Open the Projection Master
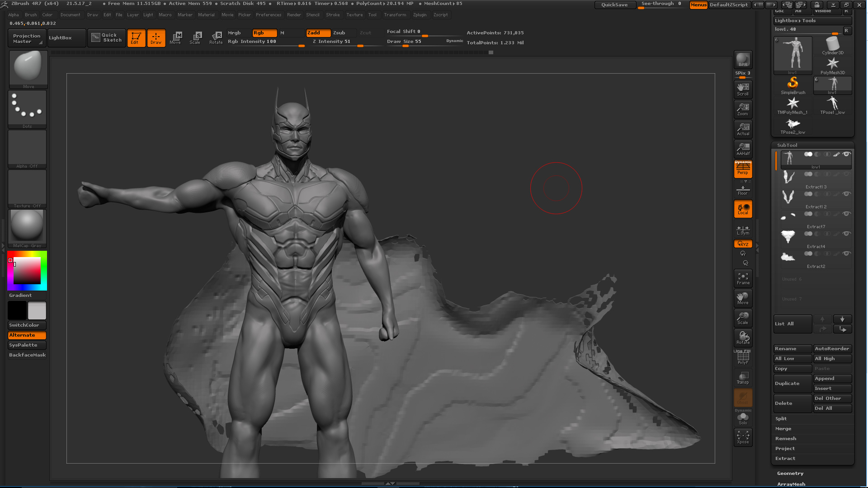The height and width of the screenshot is (488, 868). [x=27, y=38]
